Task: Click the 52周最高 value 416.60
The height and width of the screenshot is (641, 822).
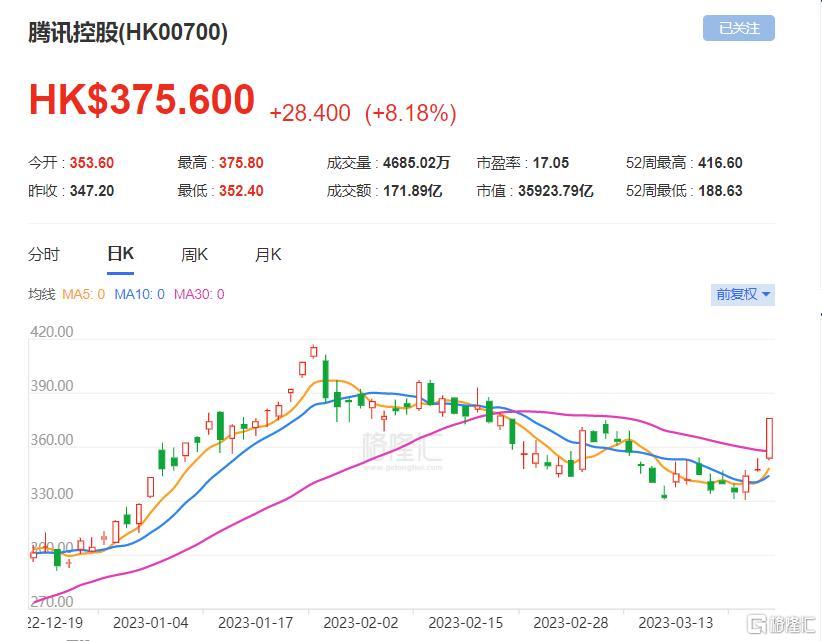Action: click(x=720, y=163)
